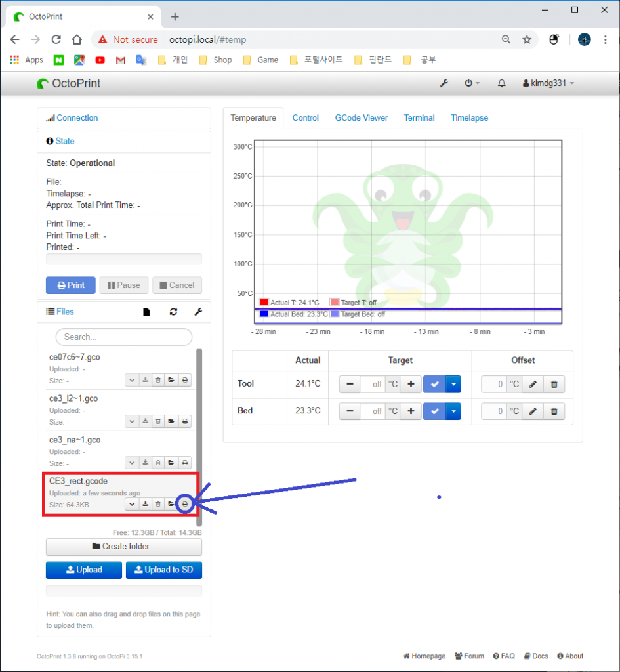Edit the Tool offset pencil icon
620x672 pixels.
click(533, 384)
